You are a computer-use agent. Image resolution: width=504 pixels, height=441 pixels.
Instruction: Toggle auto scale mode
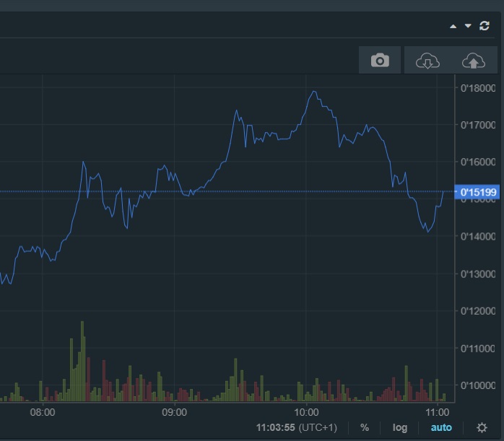(441, 428)
